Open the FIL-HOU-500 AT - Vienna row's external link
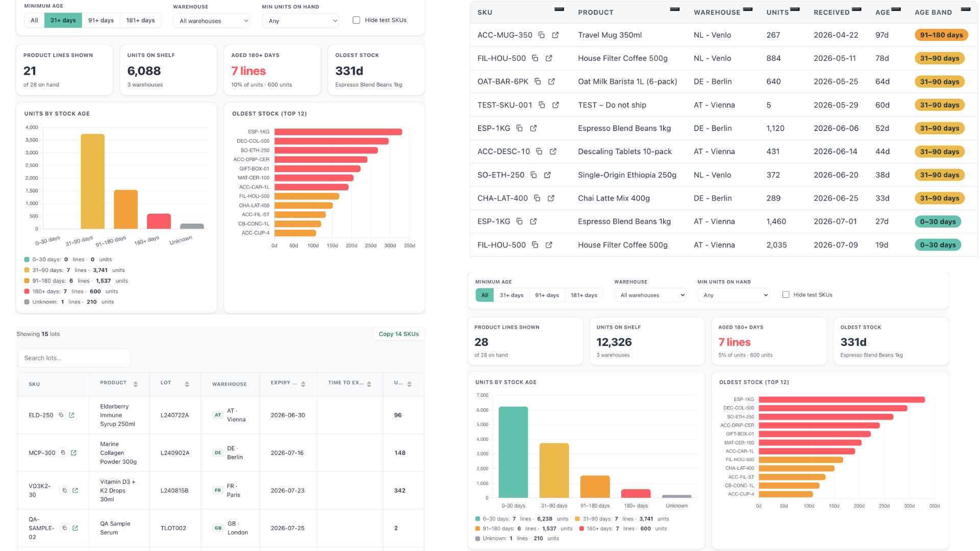Screen dimensions: 980x551 pyautogui.click(x=549, y=245)
